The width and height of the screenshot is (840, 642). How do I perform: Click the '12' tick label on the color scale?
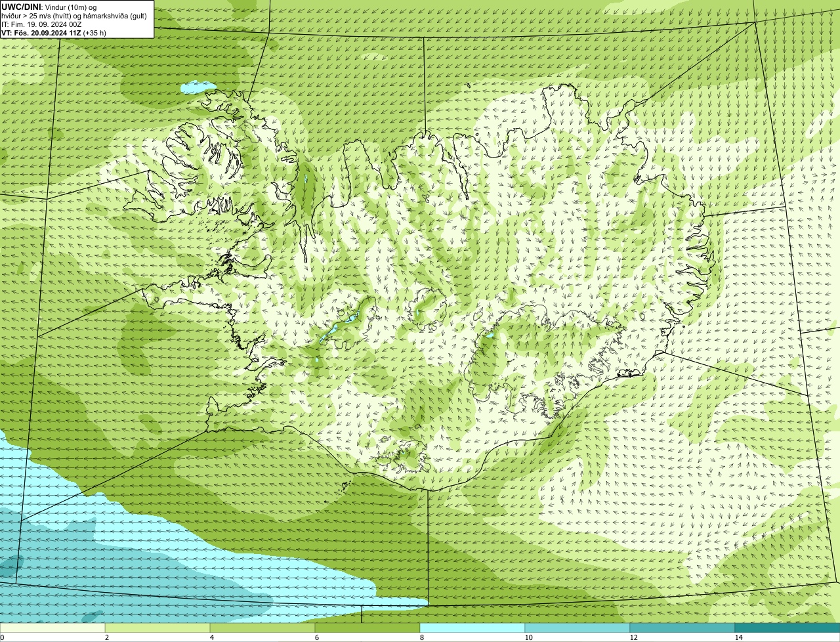[633, 637]
